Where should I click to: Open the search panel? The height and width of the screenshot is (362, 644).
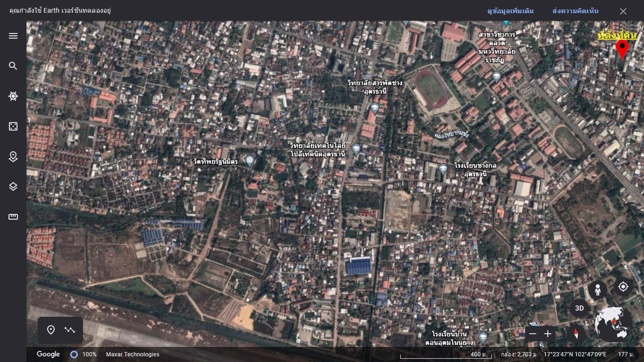click(x=13, y=66)
